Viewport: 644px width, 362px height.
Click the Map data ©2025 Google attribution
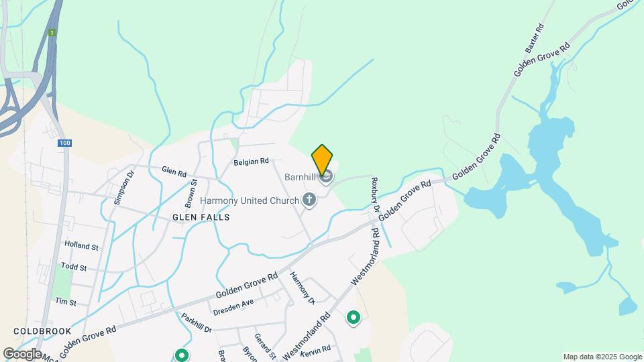[602, 357]
